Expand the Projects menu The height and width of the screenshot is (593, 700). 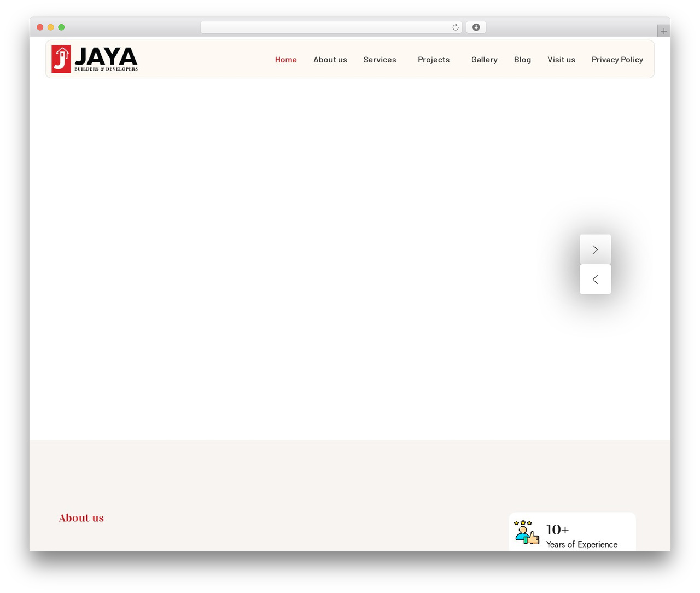click(434, 60)
